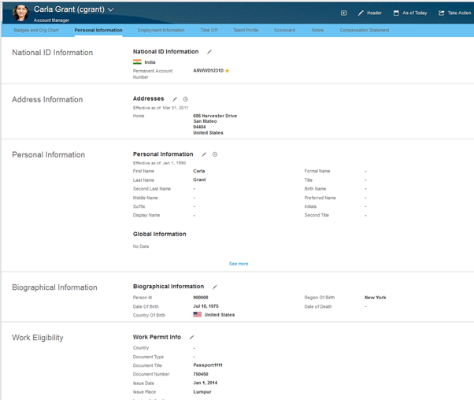Click the Country Of Birth value United States

point(220,315)
